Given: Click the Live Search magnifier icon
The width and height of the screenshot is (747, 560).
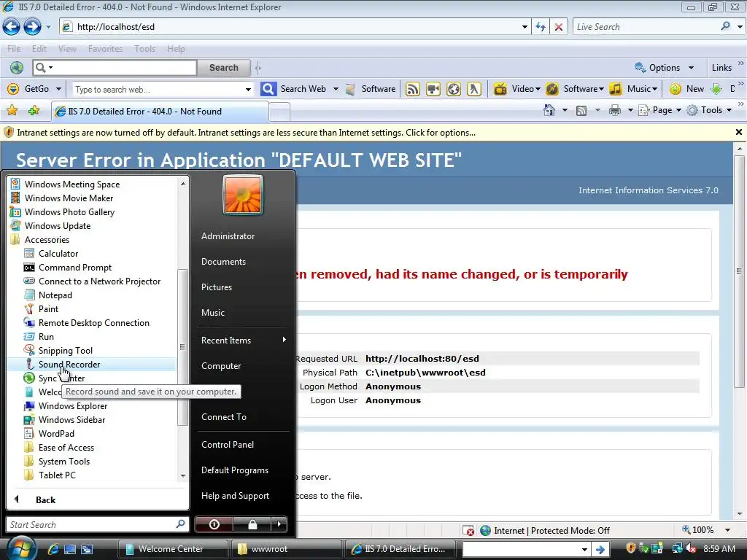Looking at the screenshot, I should click(725, 26).
